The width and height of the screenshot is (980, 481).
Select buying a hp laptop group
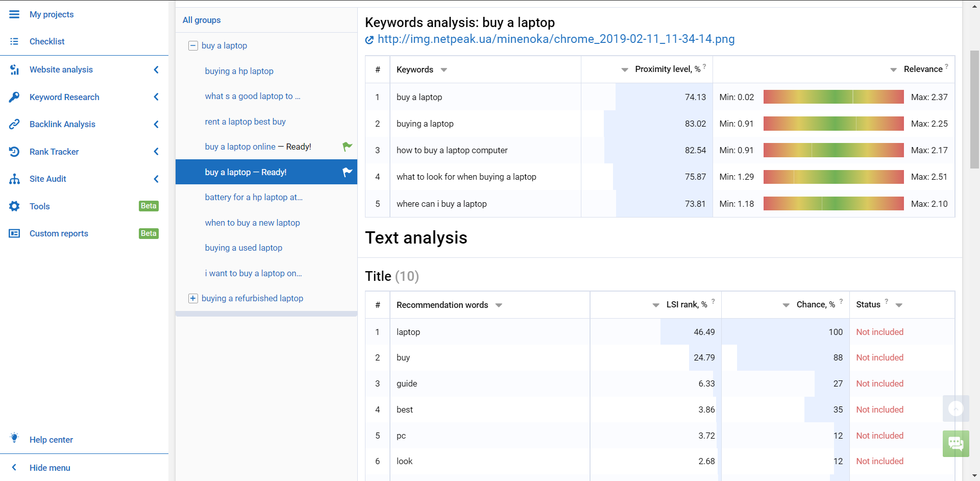tap(239, 71)
